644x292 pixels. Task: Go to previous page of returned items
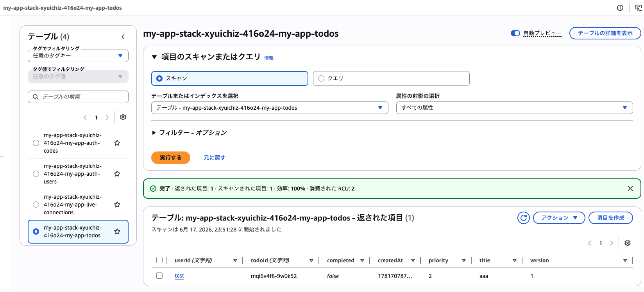[x=590, y=243]
